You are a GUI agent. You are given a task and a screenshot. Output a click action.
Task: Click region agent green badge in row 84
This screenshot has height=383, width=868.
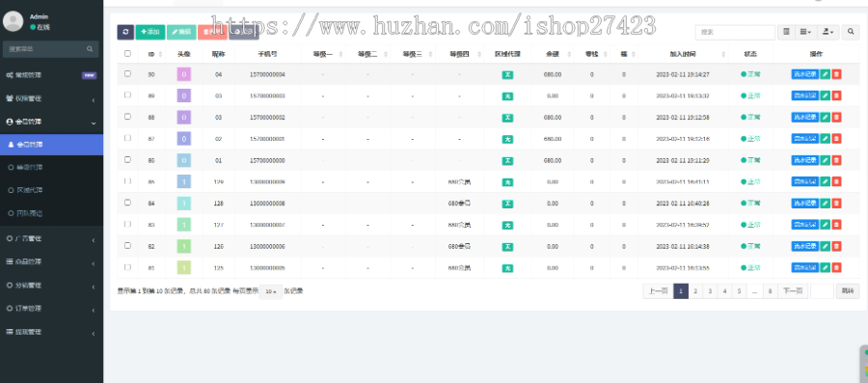pyautogui.click(x=507, y=204)
